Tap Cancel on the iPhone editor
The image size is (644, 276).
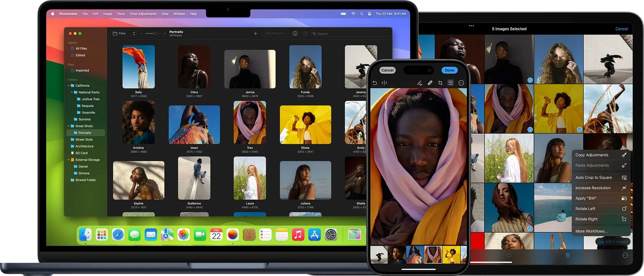pos(387,70)
